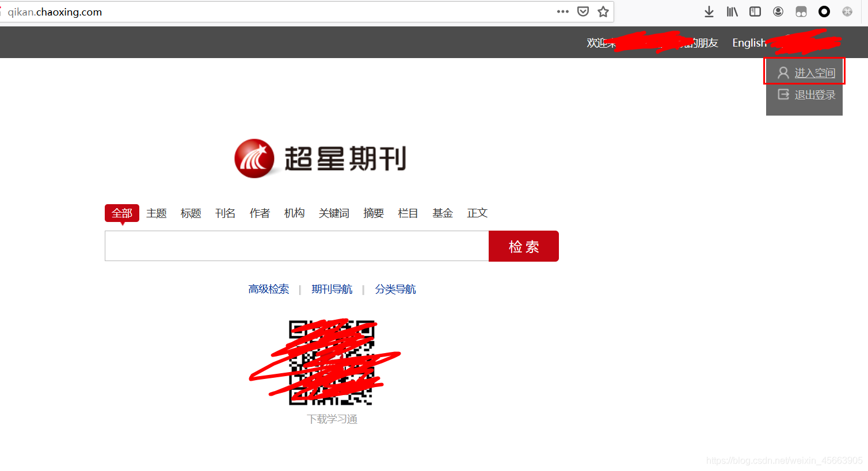Select the 刊名 search tab
This screenshot has width=868, height=471.
(x=226, y=213)
